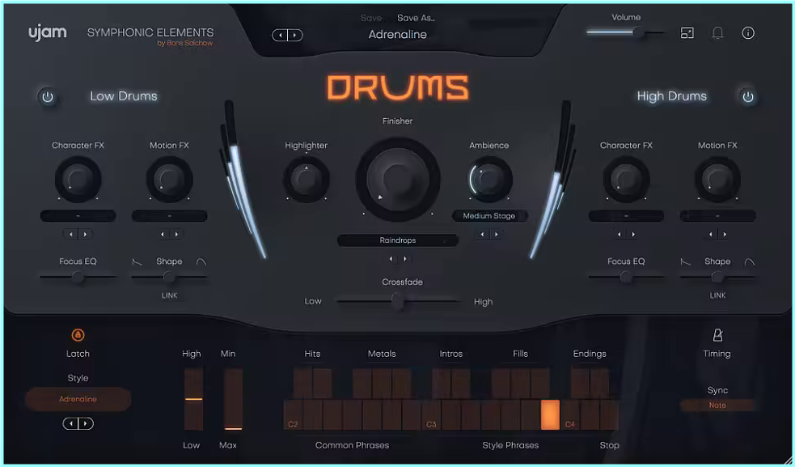Viewport: 795px width, 467px height.
Task: Toggle the Low Drums power button
Action: point(48,96)
